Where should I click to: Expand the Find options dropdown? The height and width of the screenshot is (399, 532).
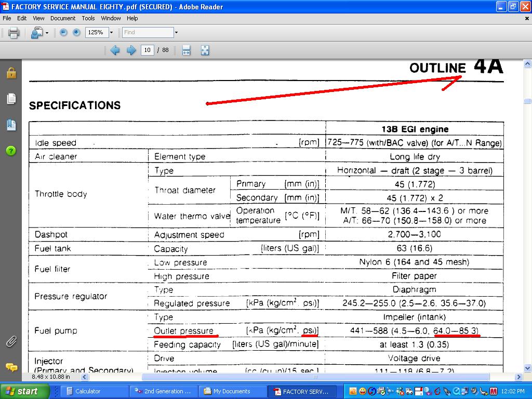point(176,32)
